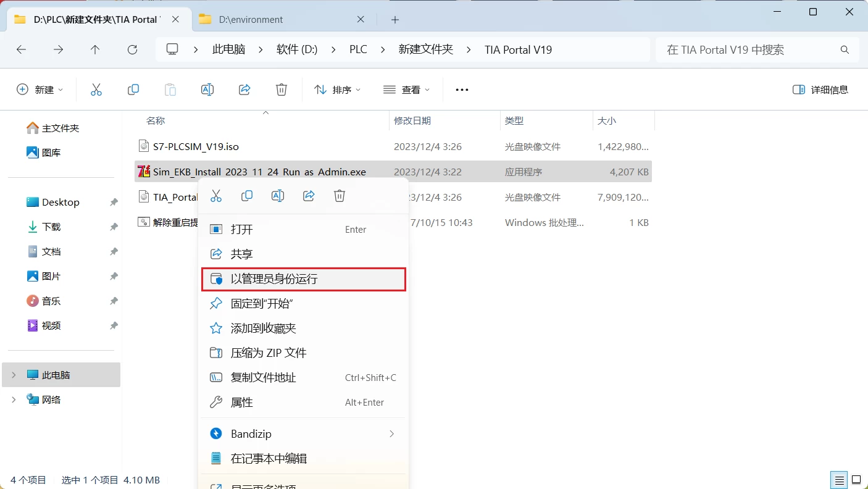Add a new tab
Image resolution: width=868 pixels, height=489 pixels.
coord(395,19)
